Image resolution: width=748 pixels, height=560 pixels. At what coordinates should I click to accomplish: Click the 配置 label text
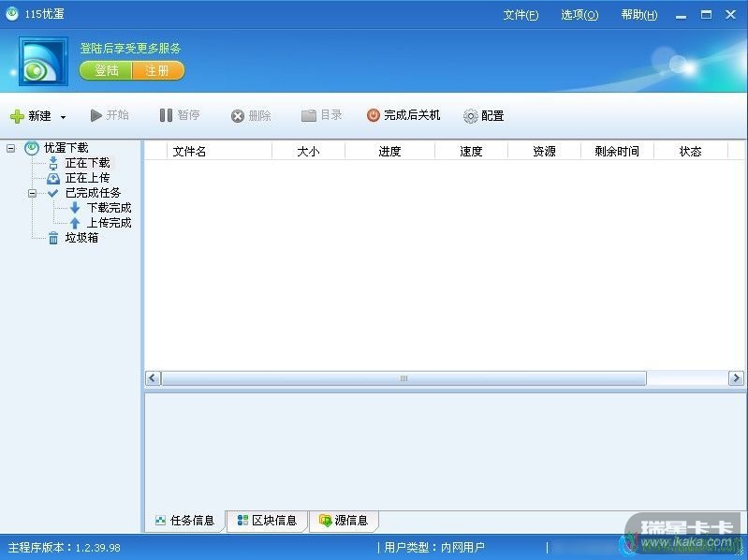[492, 116]
